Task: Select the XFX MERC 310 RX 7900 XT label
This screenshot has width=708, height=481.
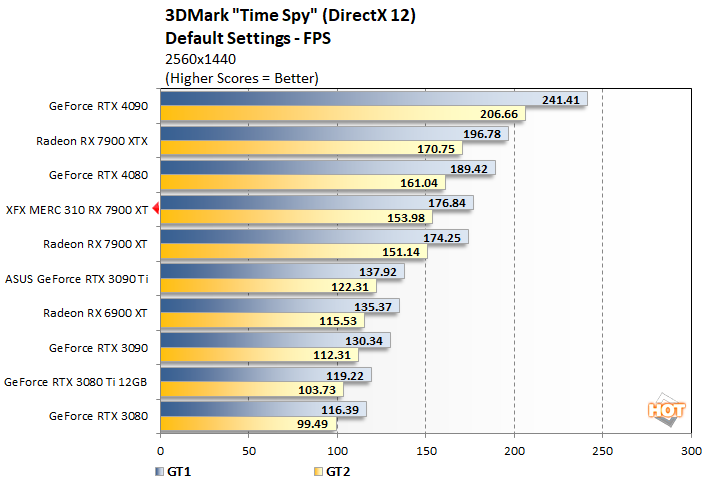Action: click(x=77, y=210)
